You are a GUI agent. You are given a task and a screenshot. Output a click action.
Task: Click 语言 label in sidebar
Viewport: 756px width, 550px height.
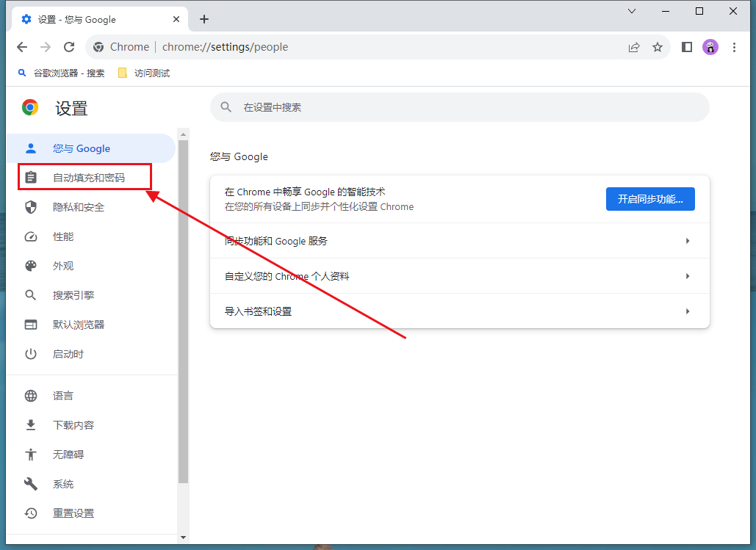[62, 396]
